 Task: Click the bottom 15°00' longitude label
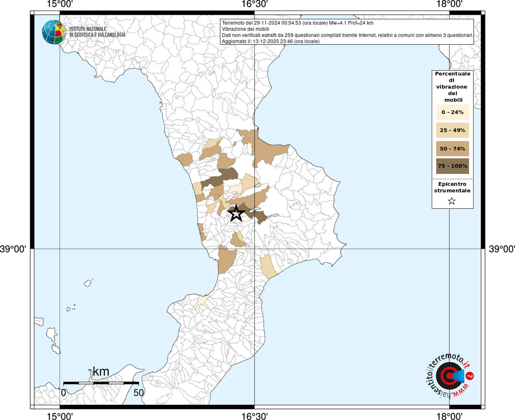(60, 416)
